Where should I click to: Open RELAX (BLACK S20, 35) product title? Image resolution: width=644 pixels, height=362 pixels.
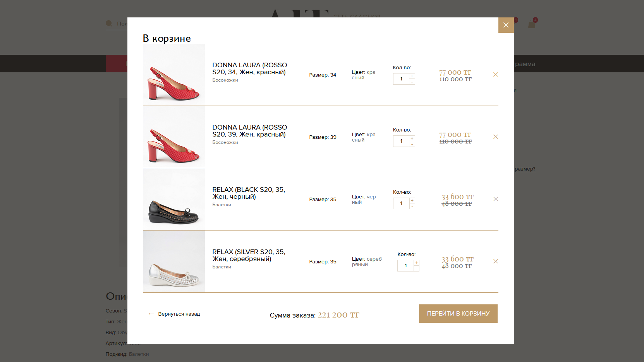249,193
